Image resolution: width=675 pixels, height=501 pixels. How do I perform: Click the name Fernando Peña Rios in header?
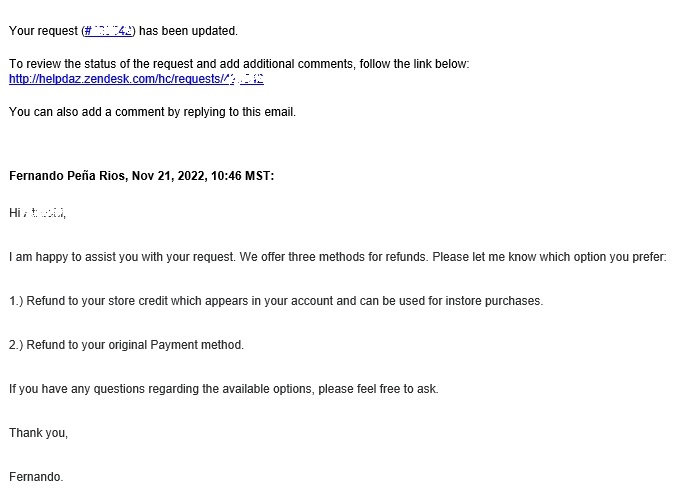click(x=68, y=176)
